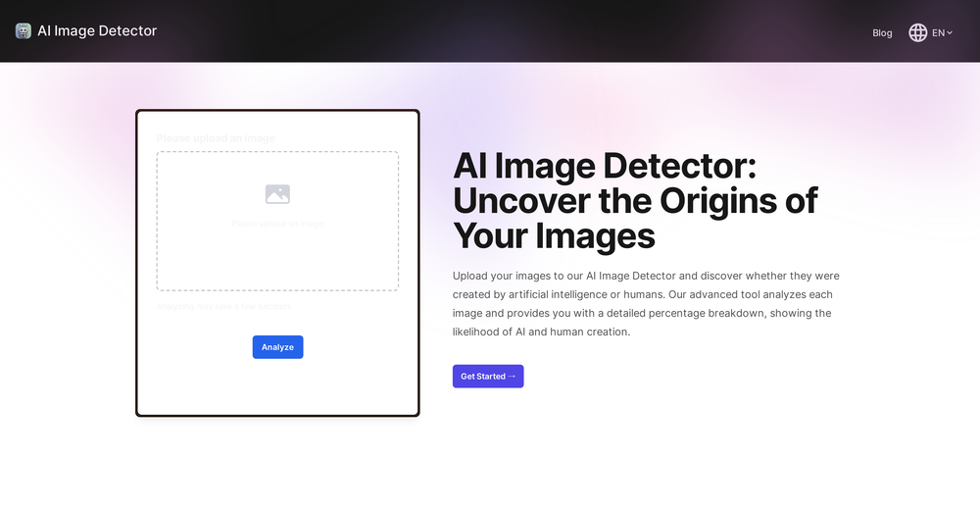This screenshot has height=511, width=980.
Task: Click the robot logo icon in header
Action: pos(24,31)
